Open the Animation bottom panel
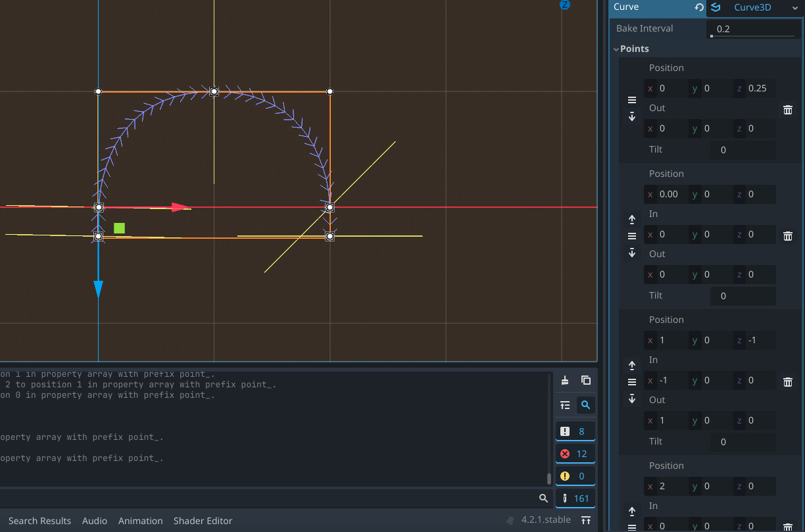Viewport: 805px width, 532px height. click(140, 521)
